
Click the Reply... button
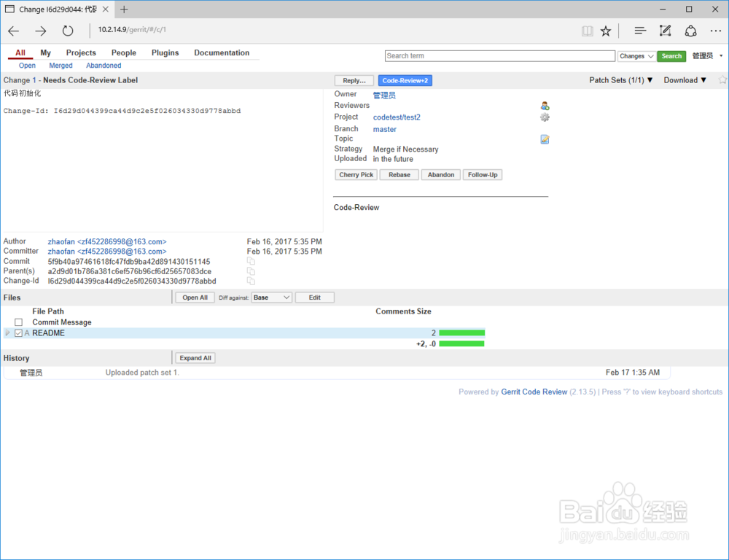[354, 80]
